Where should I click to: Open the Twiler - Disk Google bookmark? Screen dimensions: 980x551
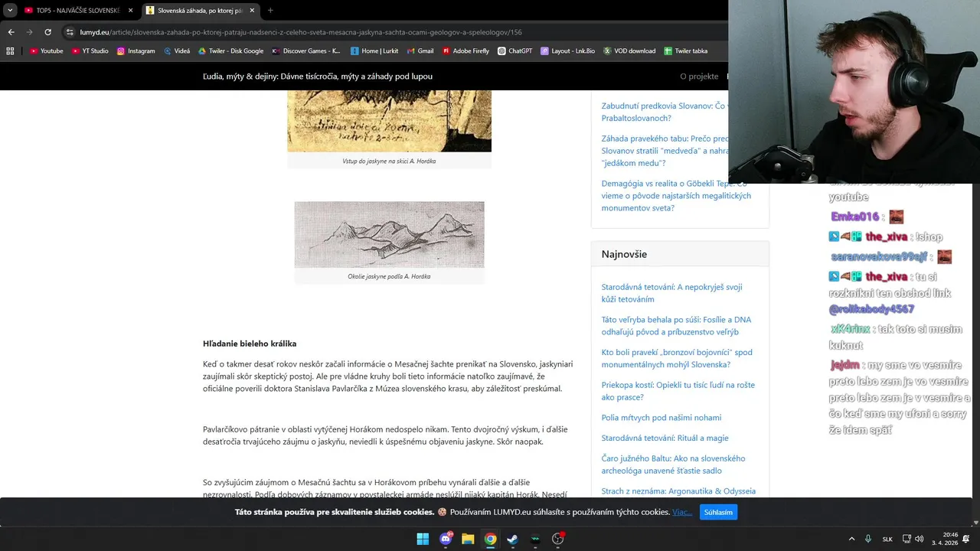click(230, 51)
